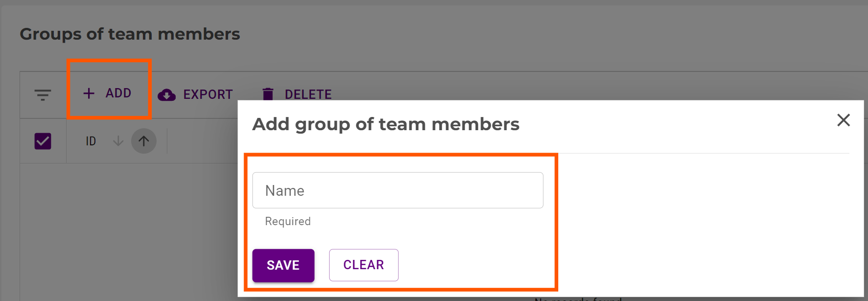
Task: Click the DELETE button text
Action: coord(308,94)
